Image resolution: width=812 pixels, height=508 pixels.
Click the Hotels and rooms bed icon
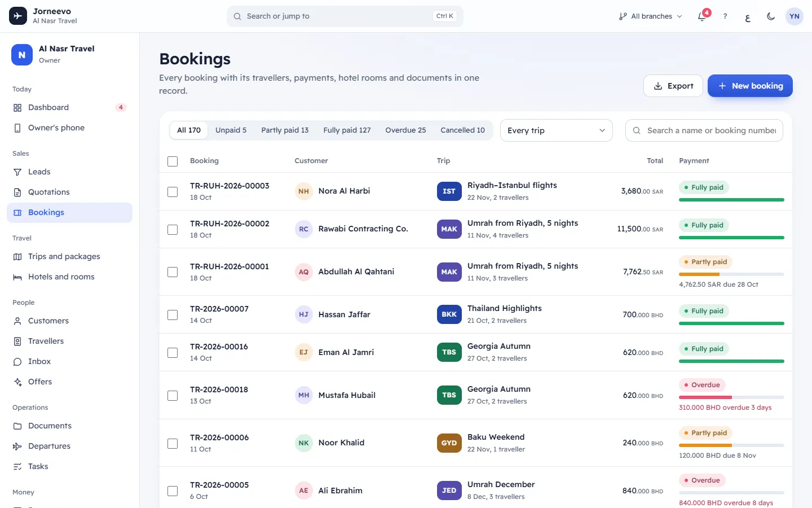point(17,277)
